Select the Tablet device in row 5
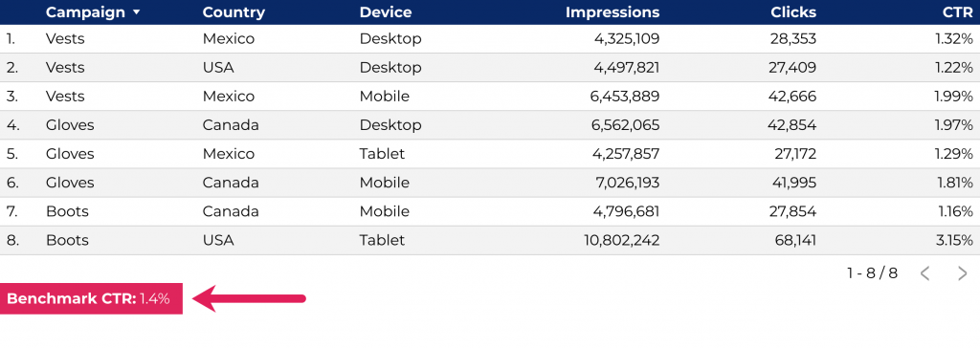This screenshot has height=348, width=980. click(382, 154)
